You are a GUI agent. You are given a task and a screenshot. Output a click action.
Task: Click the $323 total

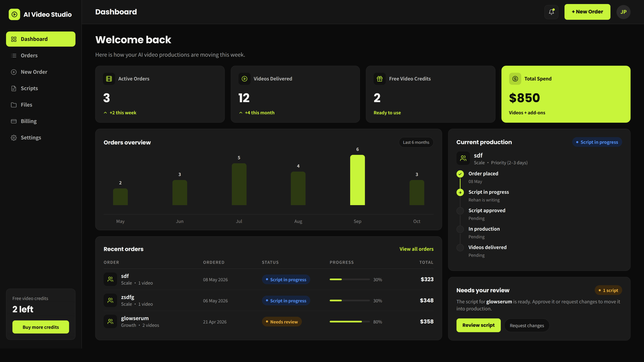coord(427,279)
